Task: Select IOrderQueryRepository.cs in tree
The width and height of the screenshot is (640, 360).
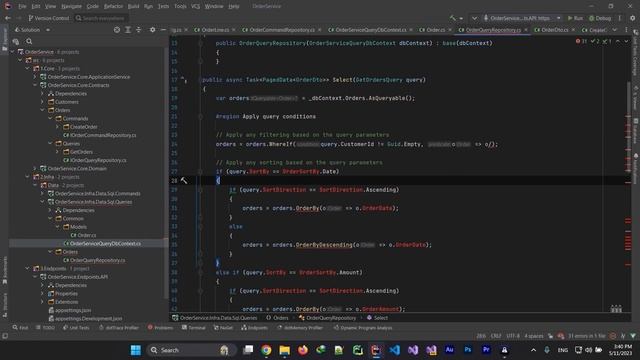Action: tap(95, 160)
